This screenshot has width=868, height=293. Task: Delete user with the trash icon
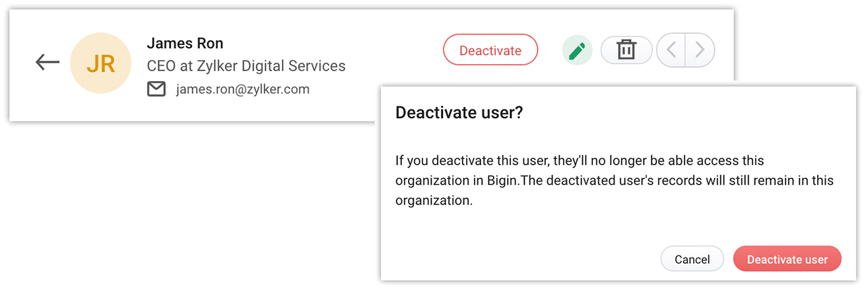[x=626, y=50]
